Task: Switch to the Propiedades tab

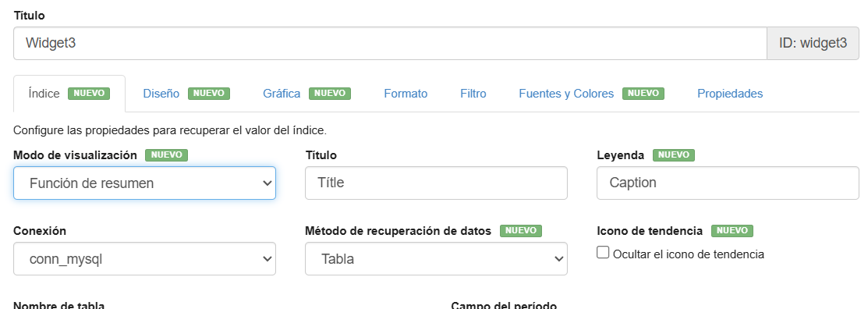Action: [730, 94]
